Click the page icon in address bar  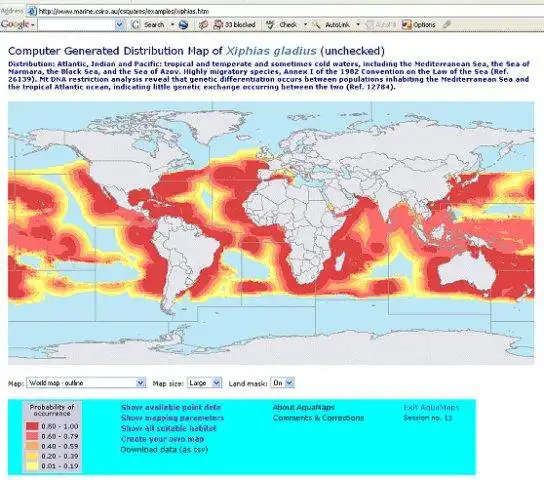(x=32, y=11)
